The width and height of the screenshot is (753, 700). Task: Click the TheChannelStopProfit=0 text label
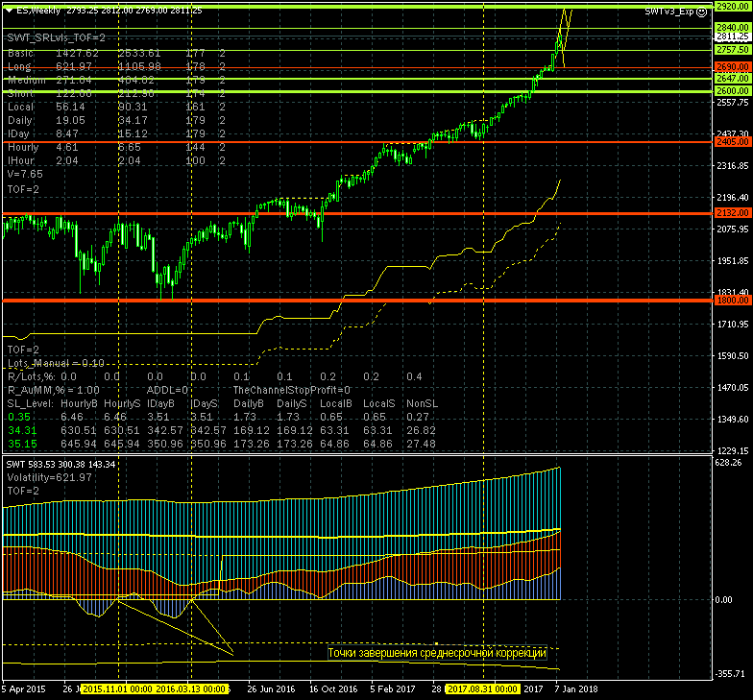coord(291,391)
